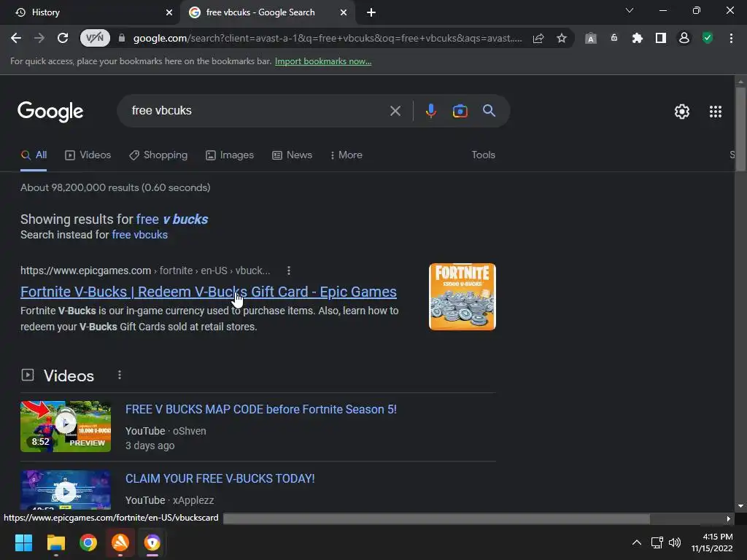Viewport: 747px width, 560px height.
Task: Switch to News results tab
Action: pos(293,155)
